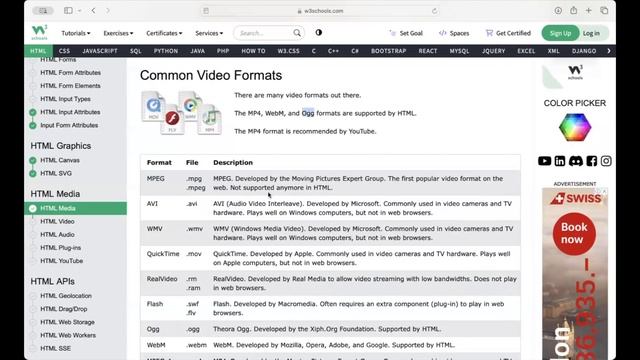Open HTML Geolocation in the sidebar
640x360 pixels.
[66, 296]
